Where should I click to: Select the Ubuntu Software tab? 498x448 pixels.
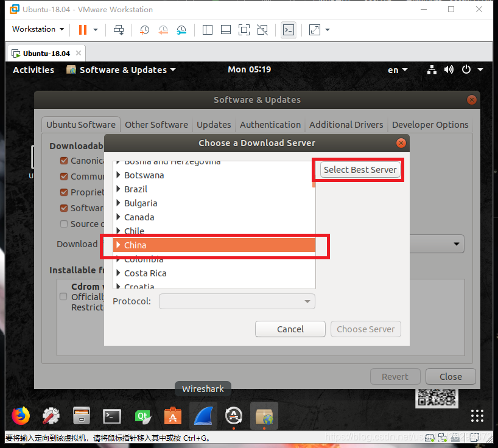pyautogui.click(x=81, y=124)
